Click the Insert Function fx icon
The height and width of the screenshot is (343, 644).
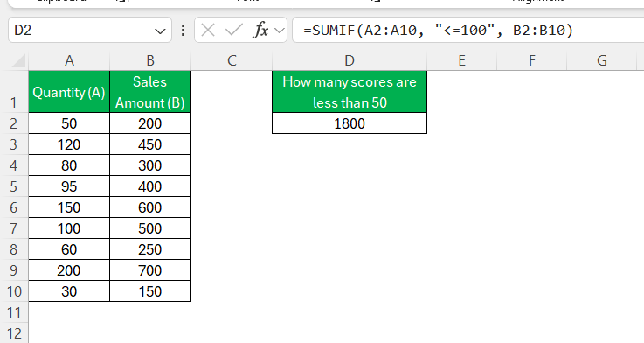pos(260,30)
